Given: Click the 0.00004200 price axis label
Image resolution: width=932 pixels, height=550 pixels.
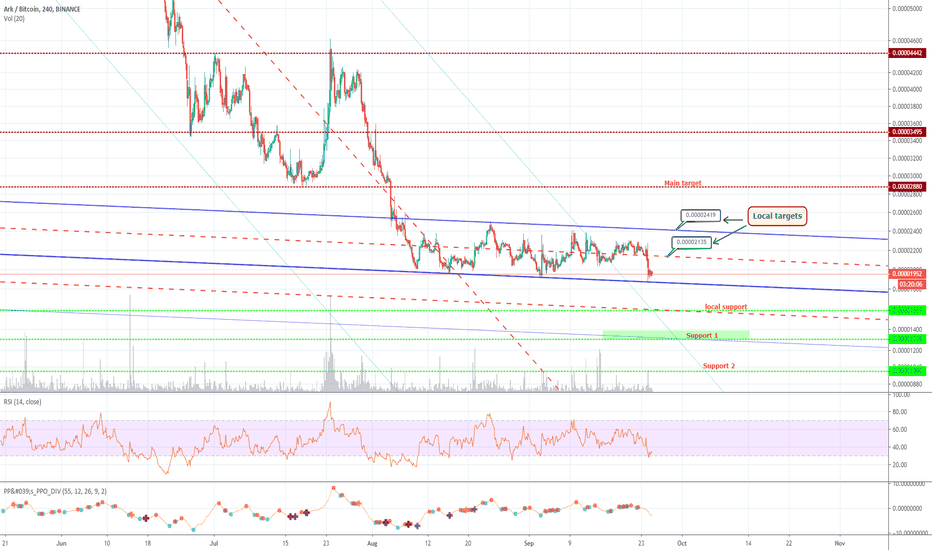Looking at the screenshot, I should point(907,73).
